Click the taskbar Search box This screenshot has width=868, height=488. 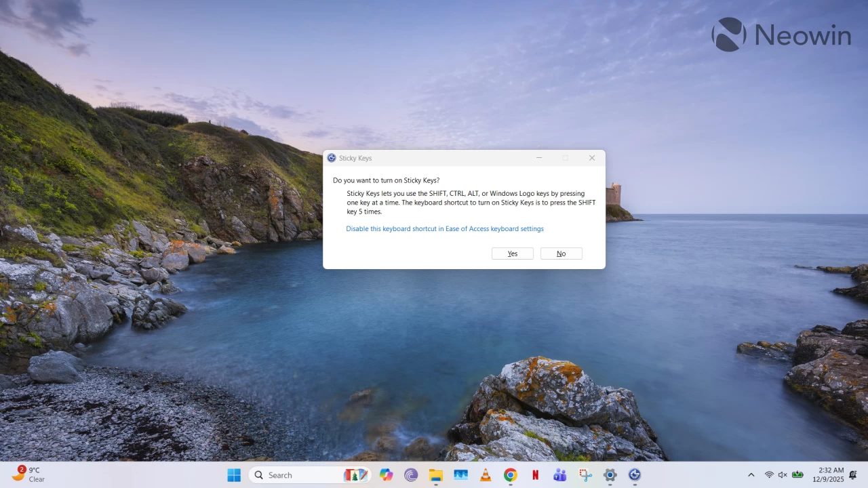click(310, 475)
